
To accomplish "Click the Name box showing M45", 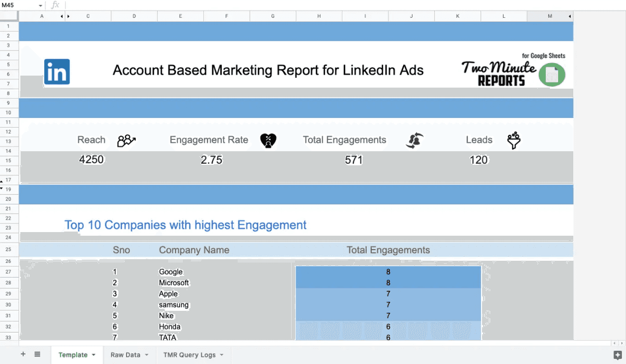I will [x=18, y=5].
